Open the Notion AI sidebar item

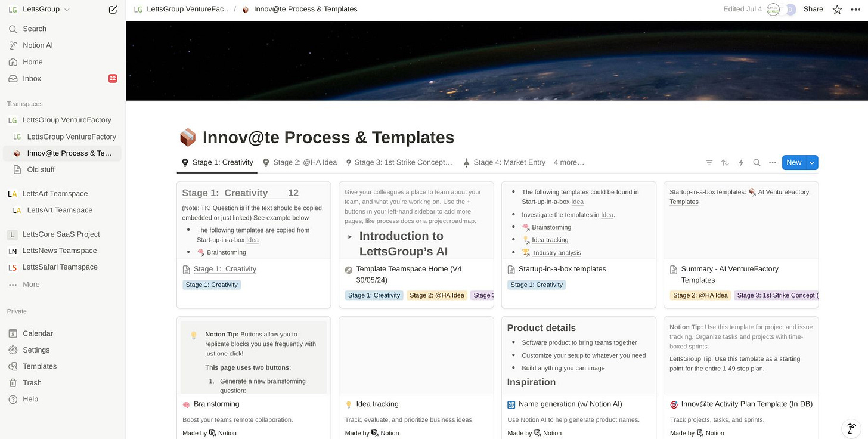pos(38,45)
